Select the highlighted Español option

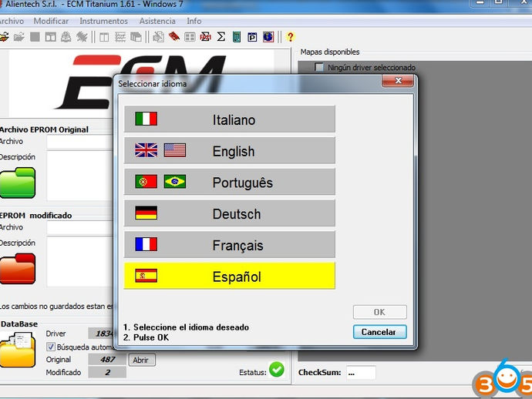[x=229, y=276]
